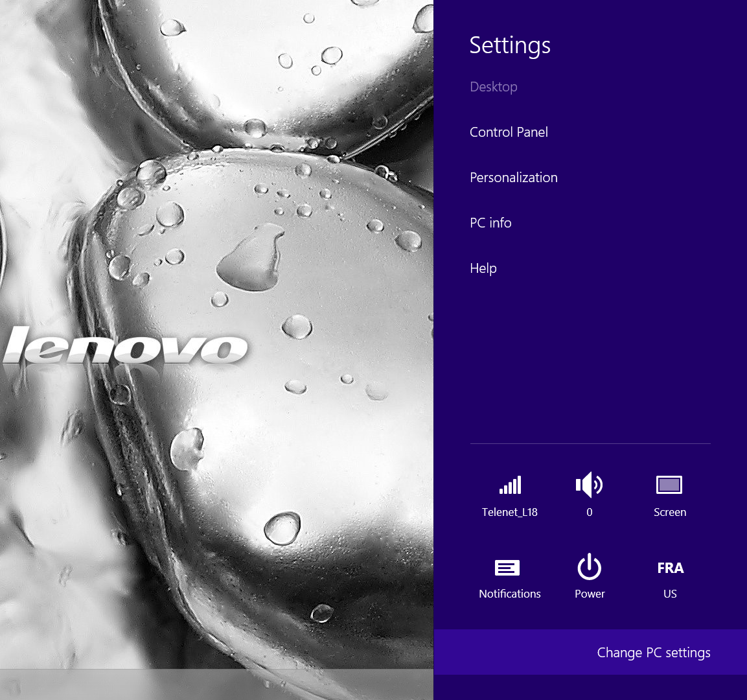
Task: Click the Power symbol icon
Action: pyautogui.click(x=589, y=567)
